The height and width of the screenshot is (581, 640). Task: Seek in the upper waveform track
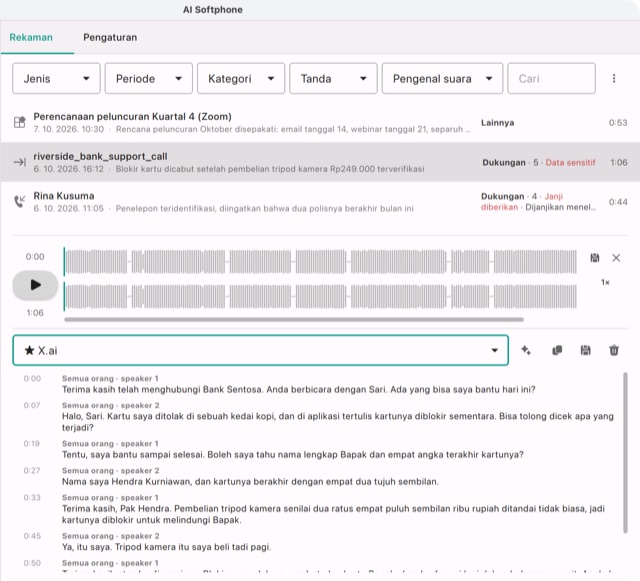(x=320, y=262)
